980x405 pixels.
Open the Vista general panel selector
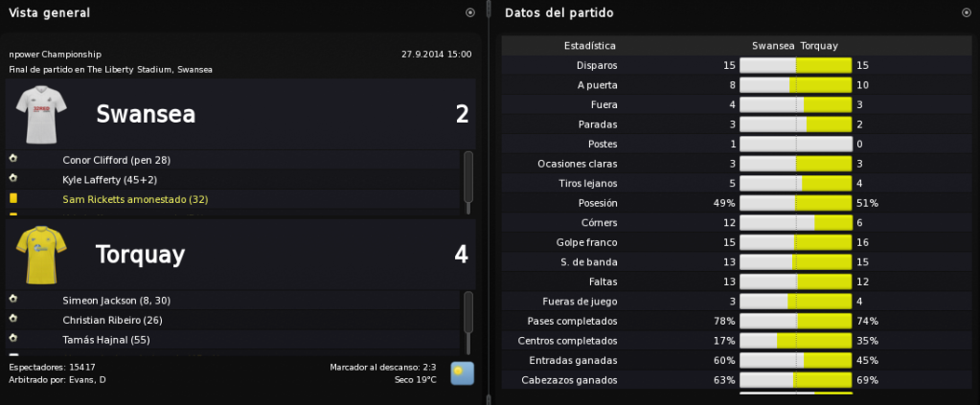pyautogui.click(x=470, y=11)
